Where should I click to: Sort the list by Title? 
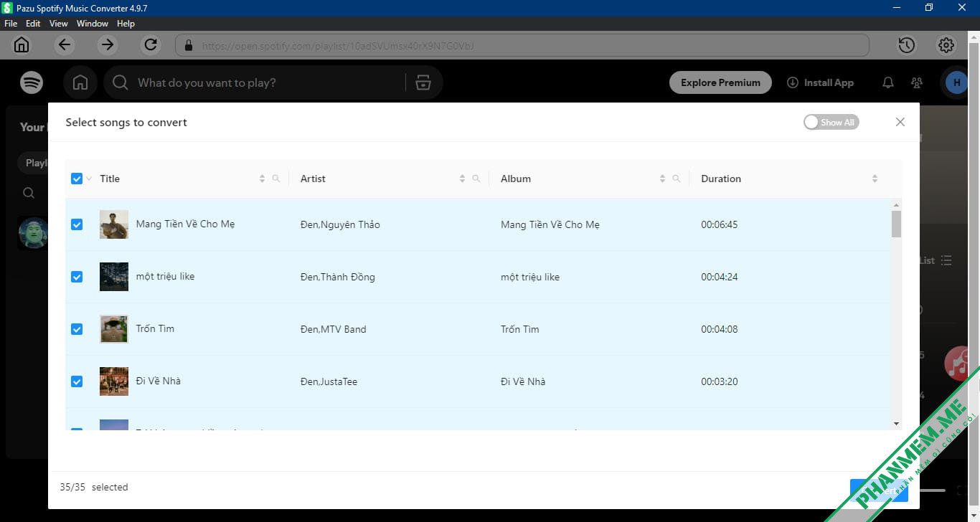tap(262, 179)
